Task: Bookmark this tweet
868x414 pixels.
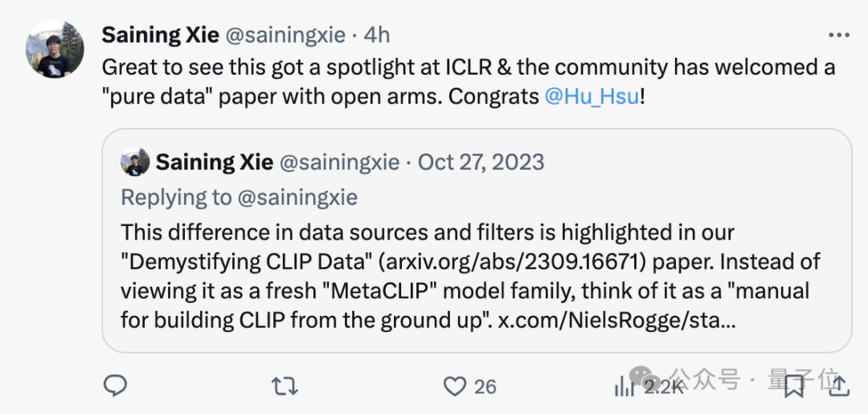Action: tap(794, 387)
